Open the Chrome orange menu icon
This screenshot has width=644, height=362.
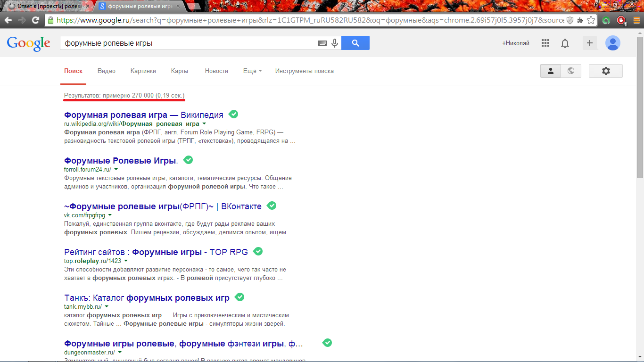[x=636, y=20]
